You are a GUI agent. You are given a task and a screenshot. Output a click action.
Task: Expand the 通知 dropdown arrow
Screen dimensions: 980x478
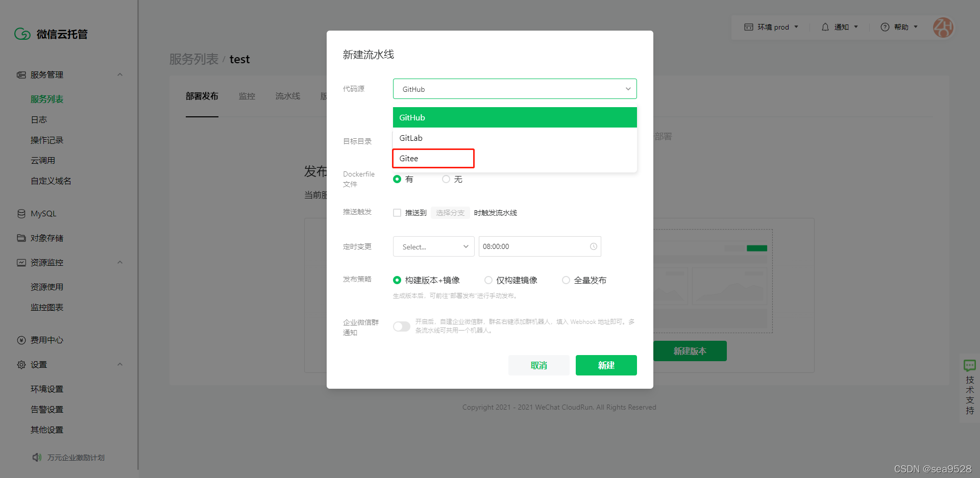pos(856,27)
